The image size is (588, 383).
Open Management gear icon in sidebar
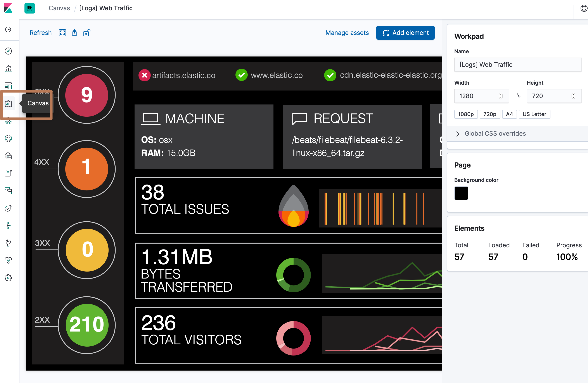click(8, 278)
